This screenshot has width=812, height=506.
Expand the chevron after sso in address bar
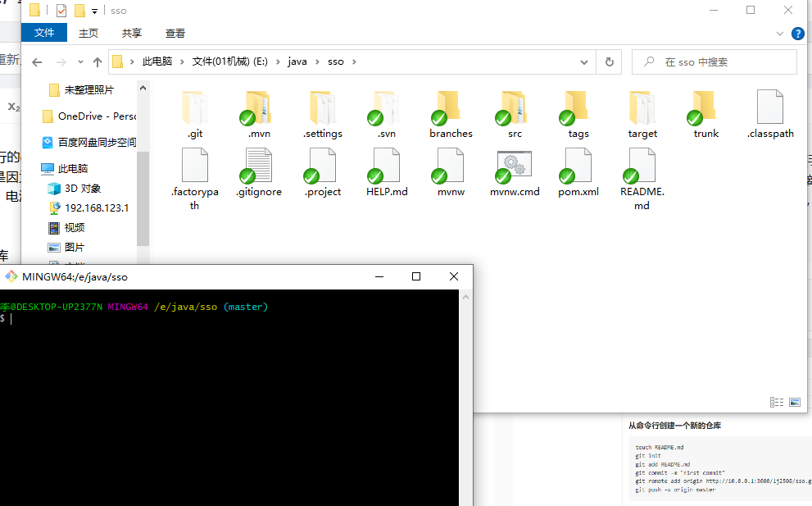(354, 62)
